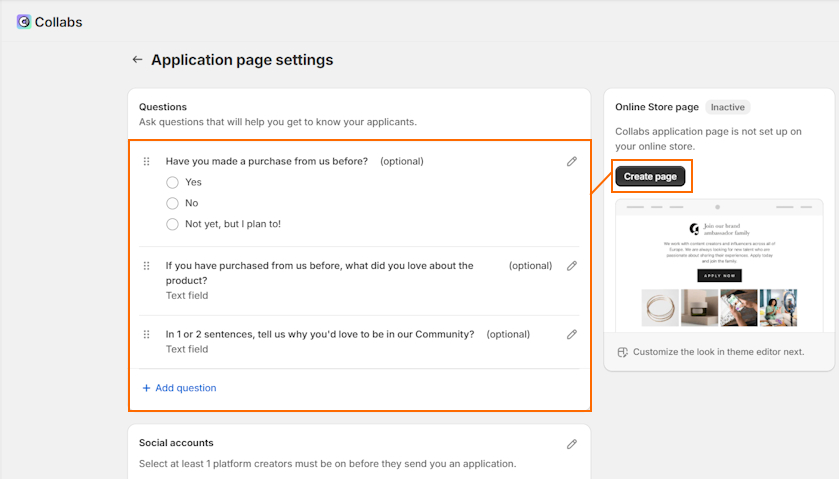Click the Add question link
Image resolution: width=839 pixels, height=479 pixels.
click(x=179, y=387)
